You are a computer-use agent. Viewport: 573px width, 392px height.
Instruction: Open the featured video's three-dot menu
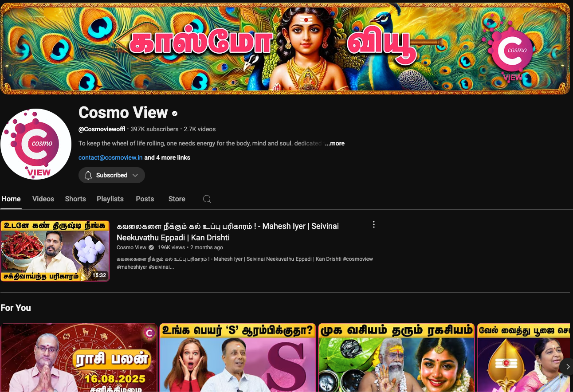click(374, 225)
